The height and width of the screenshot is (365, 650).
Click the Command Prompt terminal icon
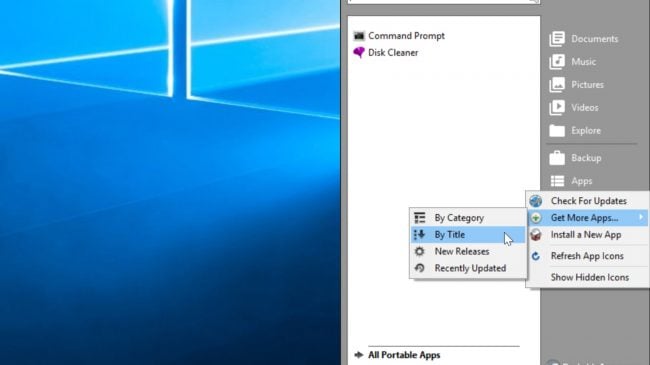[359, 36]
